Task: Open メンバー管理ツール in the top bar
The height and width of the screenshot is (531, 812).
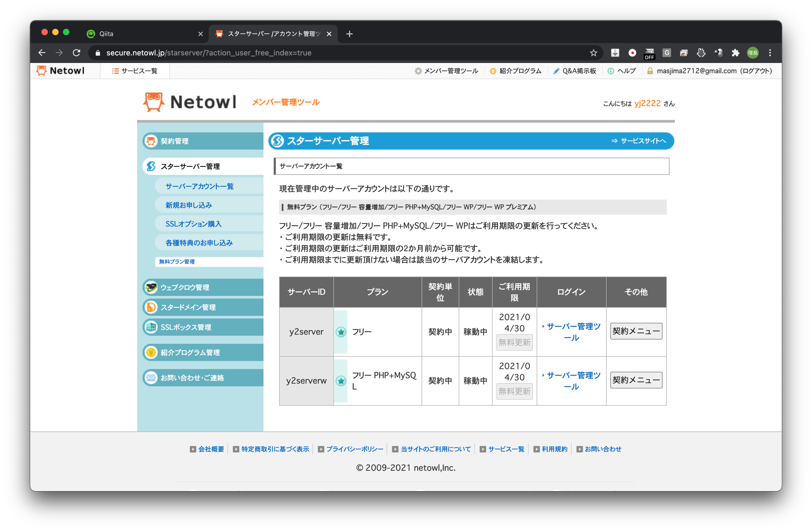Action: click(x=447, y=71)
